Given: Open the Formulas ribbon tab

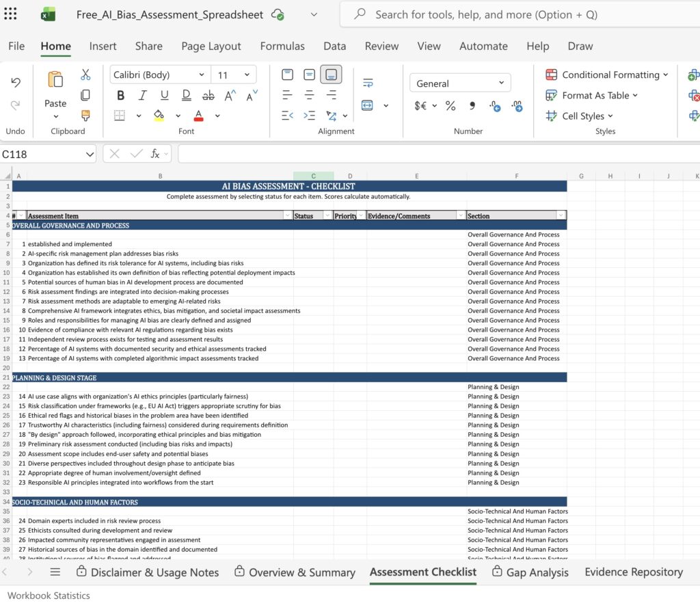Looking at the screenshot, I should (282, 46).
